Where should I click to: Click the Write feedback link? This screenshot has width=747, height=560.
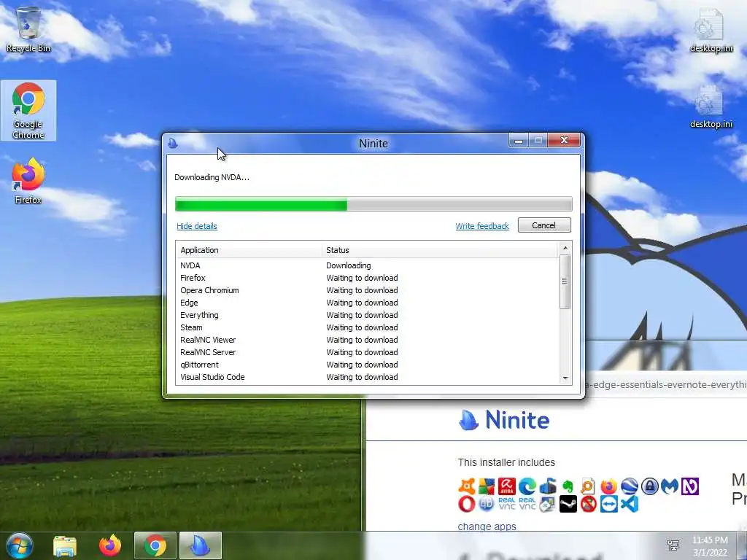point(482,226)
